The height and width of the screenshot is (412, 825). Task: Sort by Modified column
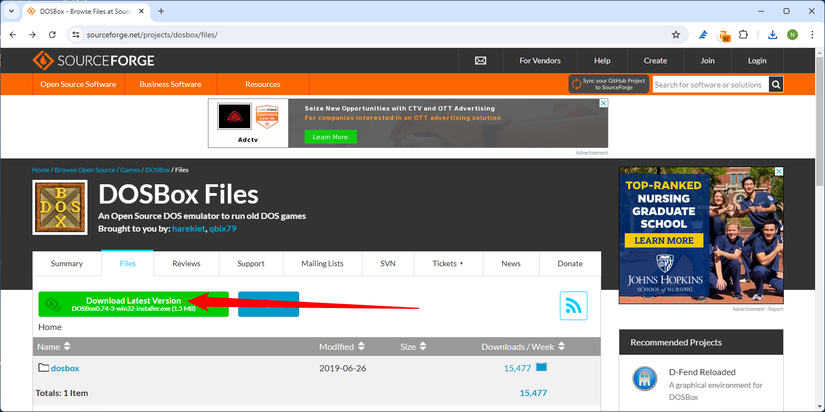339,347
